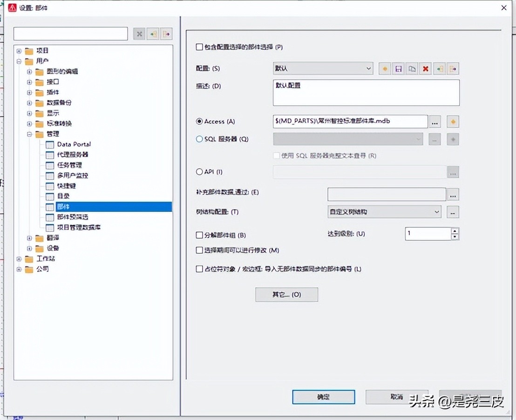Select the 标准转换 folder in the tree
Screen dimensions: 516x420
pyautogui.click(x=59, y=124)
